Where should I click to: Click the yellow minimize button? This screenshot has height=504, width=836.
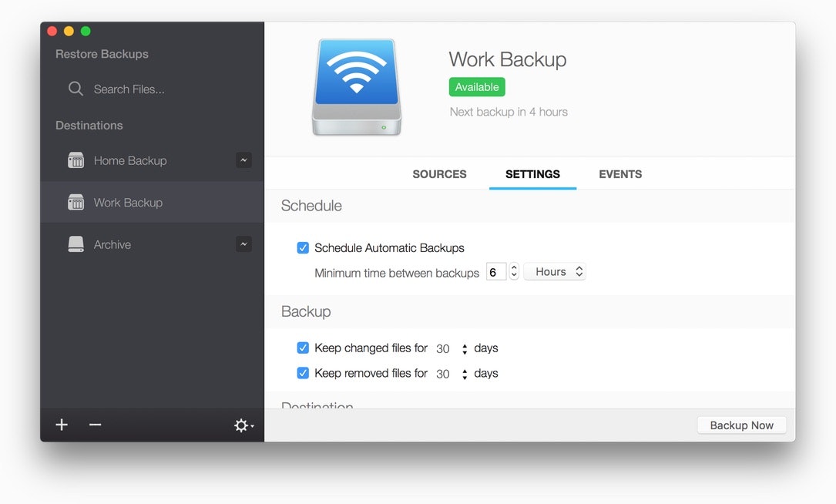tap(69, 31)
